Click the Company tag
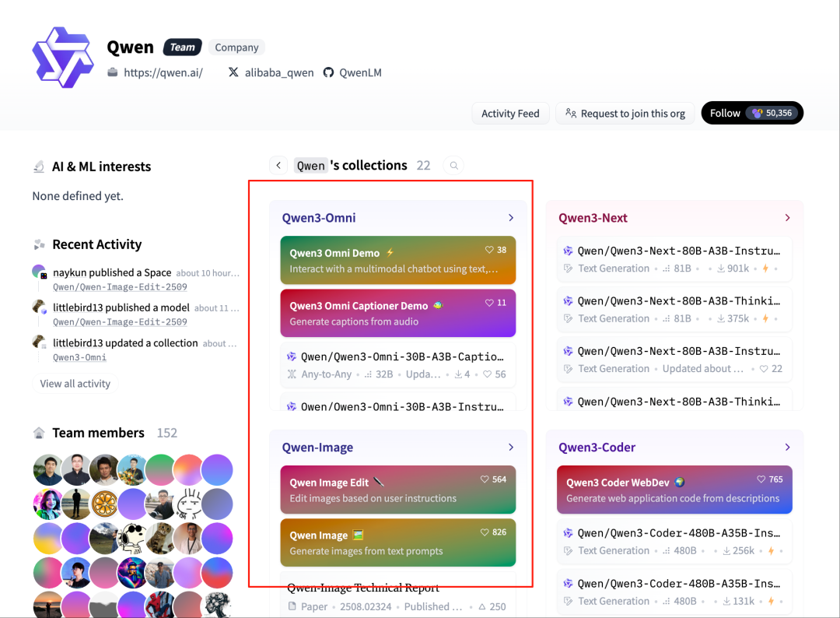The height and width of the screenshot is (618, 840). tap(236, 47)
